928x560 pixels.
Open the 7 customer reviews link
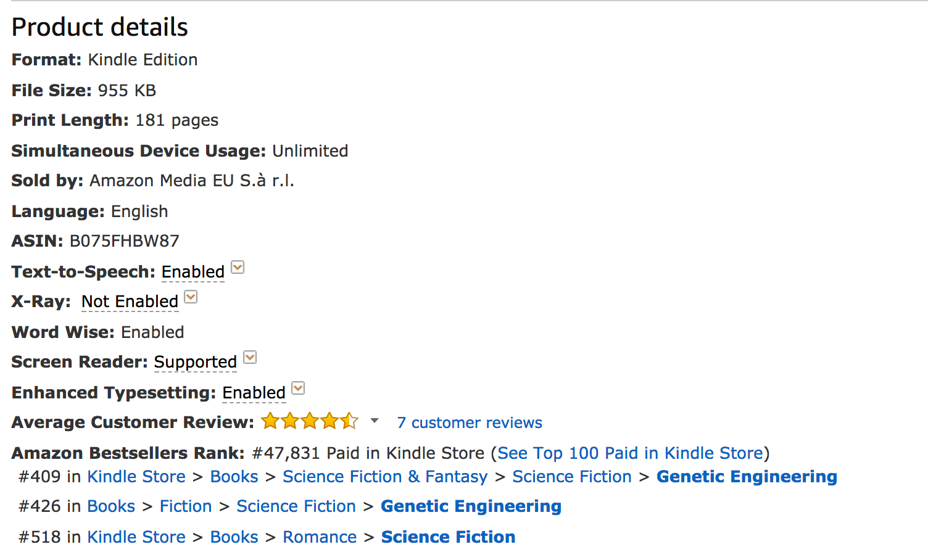coord(470,422)
